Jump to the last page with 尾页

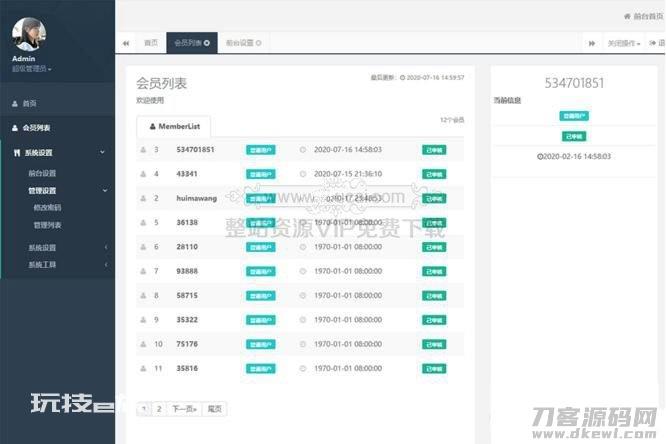point(214,409)
